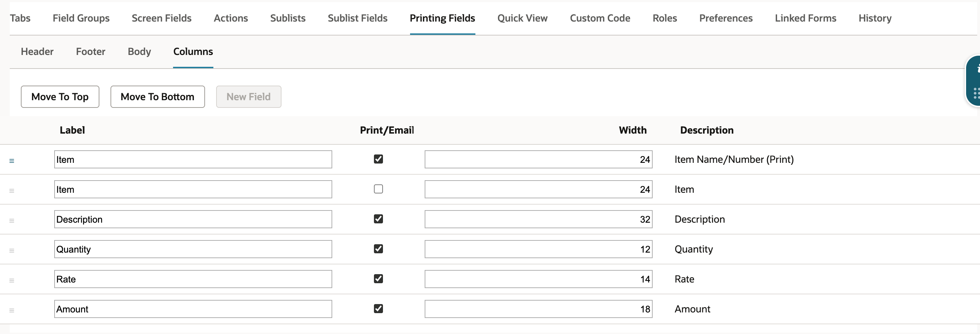Click the drag handle of Description row
This screenshot has width=980, height=334.
click(12, 221)
